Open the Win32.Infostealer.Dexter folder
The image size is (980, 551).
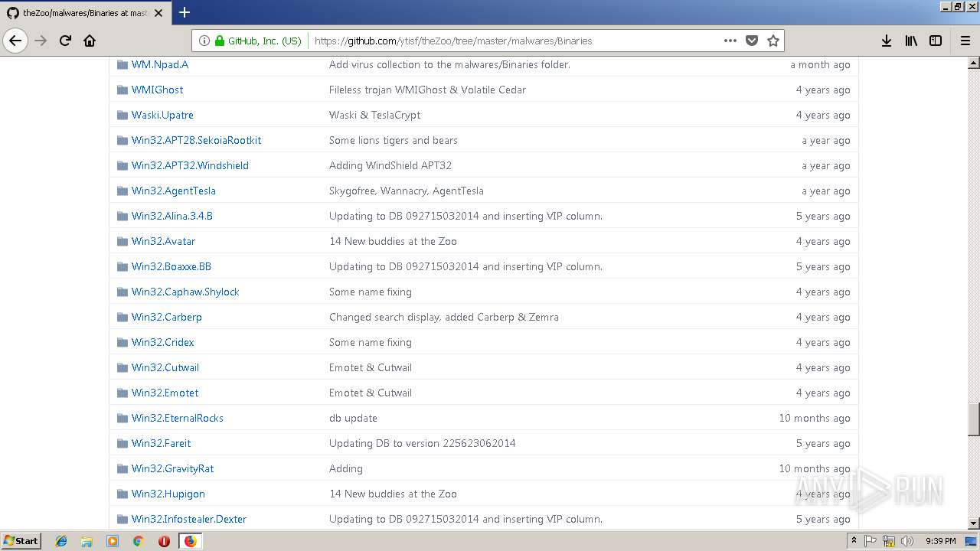pos(188,519)
